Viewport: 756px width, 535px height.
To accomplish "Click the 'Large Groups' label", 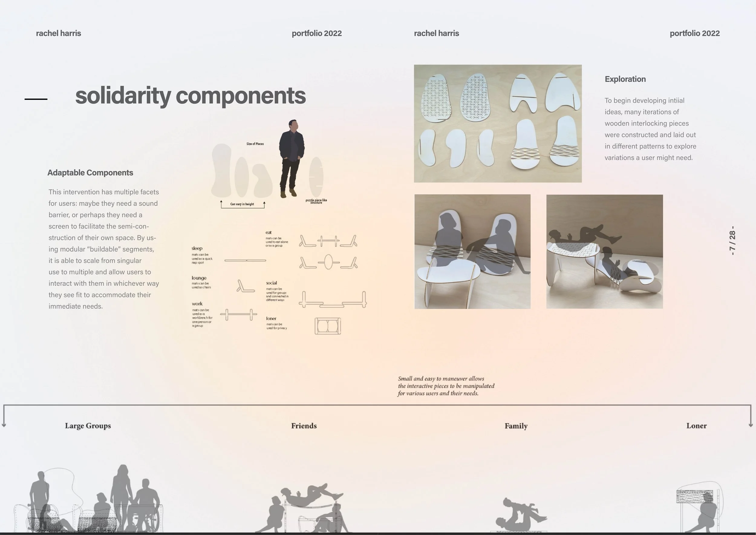I will 88,426.
